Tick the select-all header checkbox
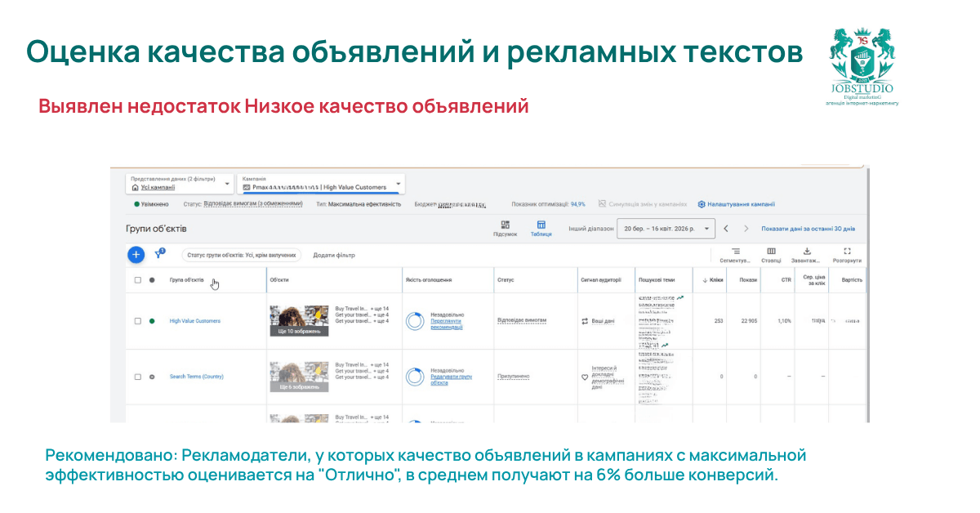The image size is (980, 513). (x=137, y=279)
